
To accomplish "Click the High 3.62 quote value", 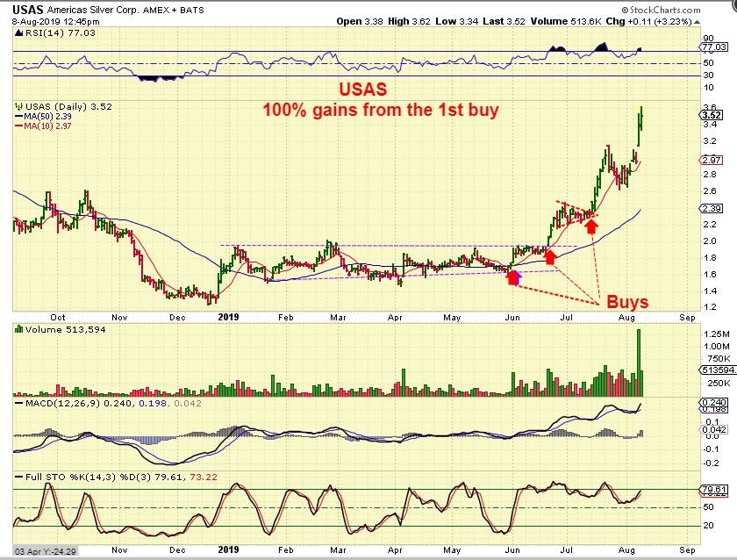I will 409,21.
